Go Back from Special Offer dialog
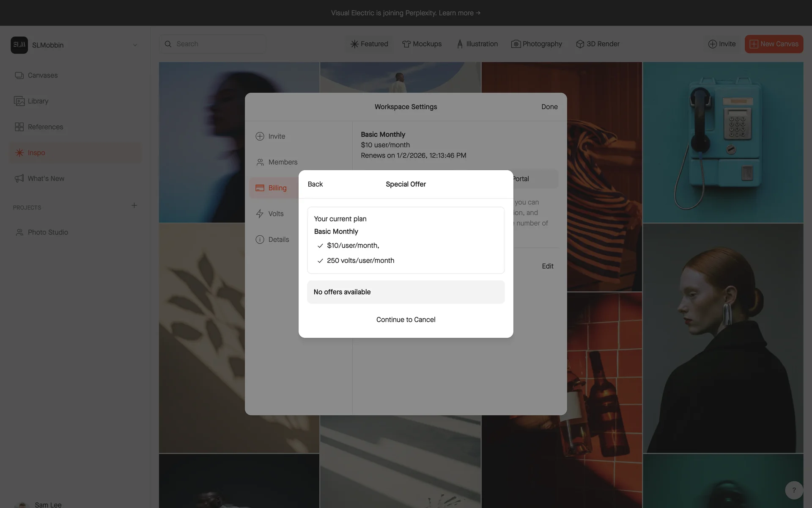This screenshot has height=508, width=812. point(315,184)
